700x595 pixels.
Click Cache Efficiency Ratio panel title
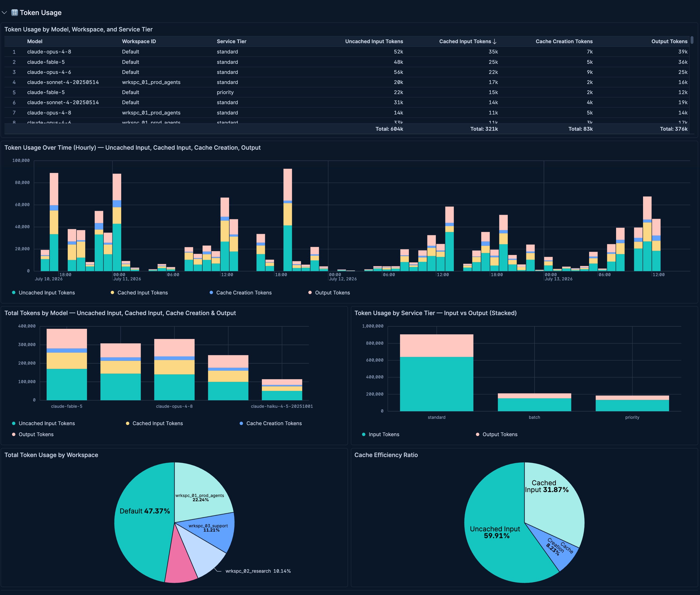pyautogui.click(x=386, y=455)
